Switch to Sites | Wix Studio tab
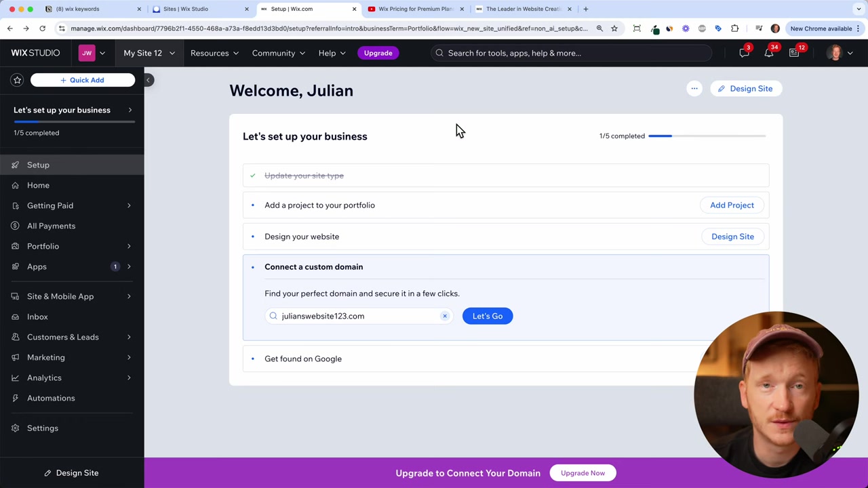This screenshot has width=868, height=488. pyautogui.click(x=200, y=9)
